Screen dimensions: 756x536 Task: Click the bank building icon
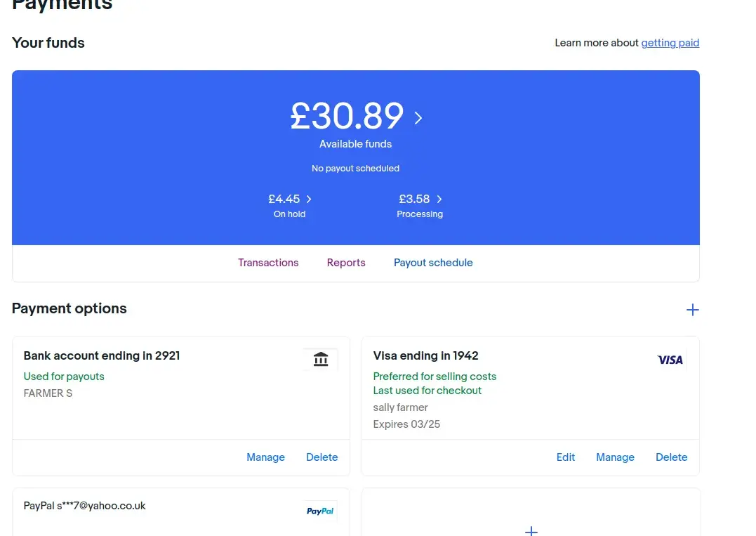pos(321,360)
